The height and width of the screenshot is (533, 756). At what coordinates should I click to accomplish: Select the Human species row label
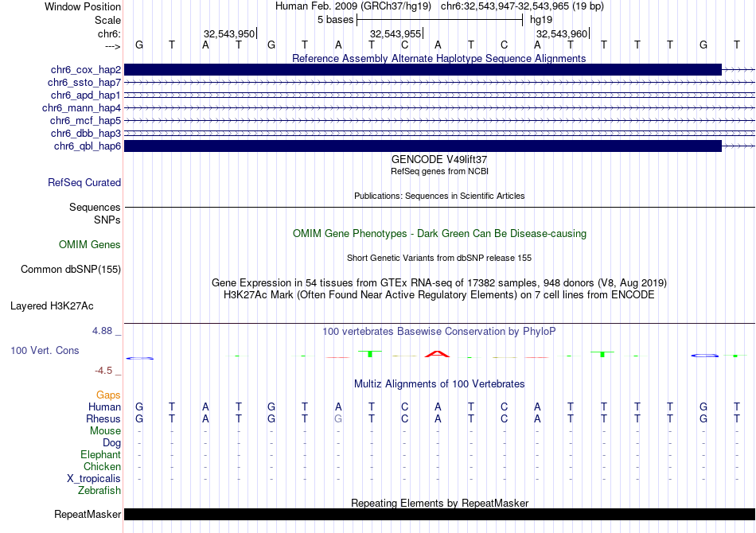tap(104, 407)
